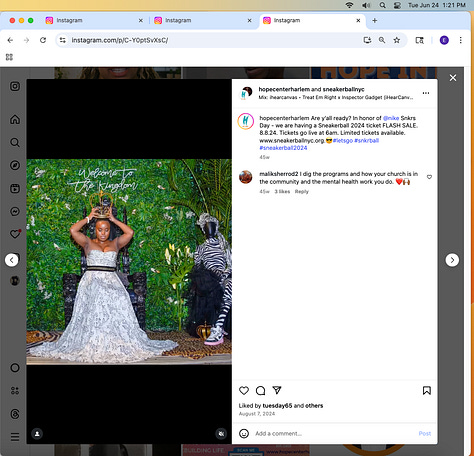Go back in browser history

pyautogui.click(x=10, y=40)
